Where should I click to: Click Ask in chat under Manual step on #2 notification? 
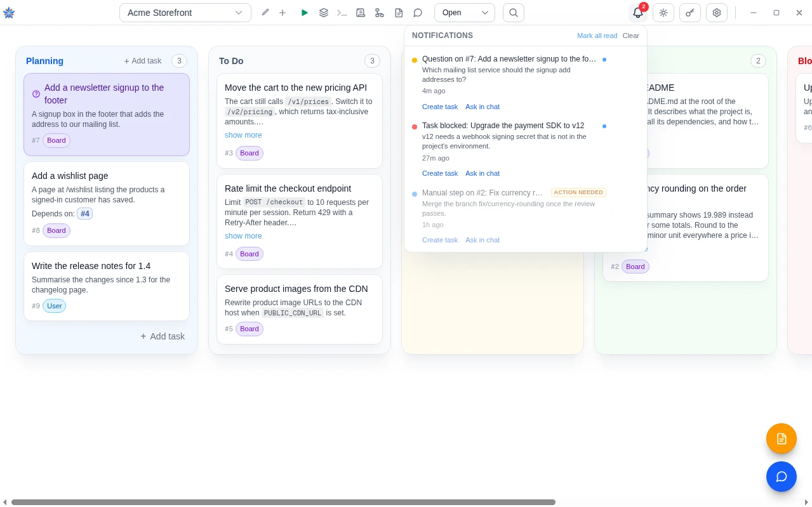[x=483, y=240]
